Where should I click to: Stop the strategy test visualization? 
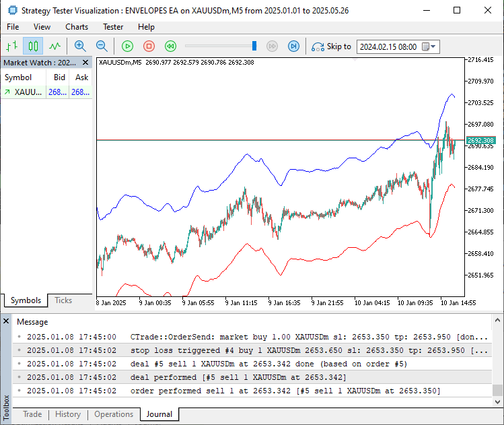click(149, 46)
